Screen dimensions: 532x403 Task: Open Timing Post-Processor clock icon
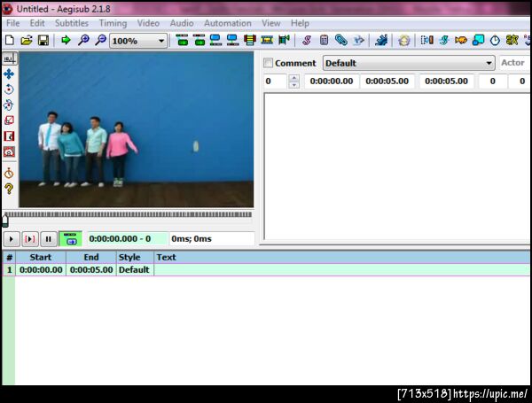tap(495, 41)
